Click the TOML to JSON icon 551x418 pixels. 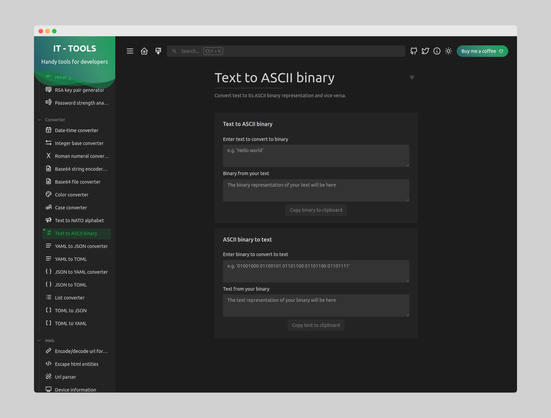coord(48,310)
